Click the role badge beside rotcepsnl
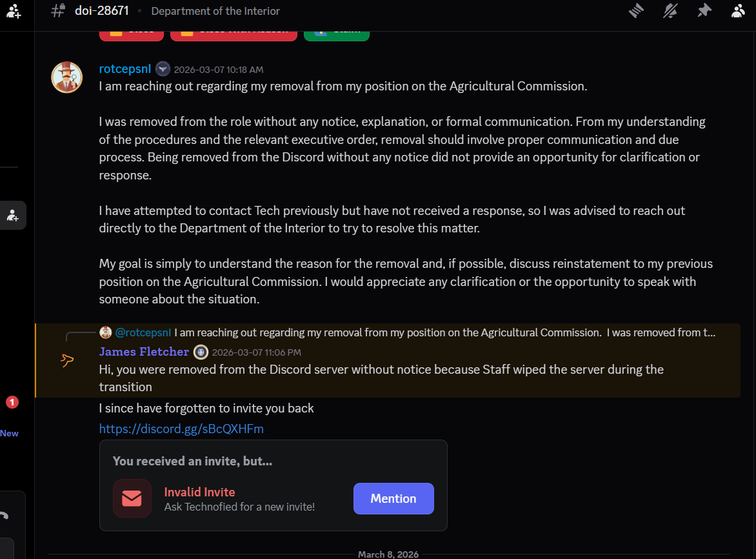756x559 pixels. pos(163,69)
